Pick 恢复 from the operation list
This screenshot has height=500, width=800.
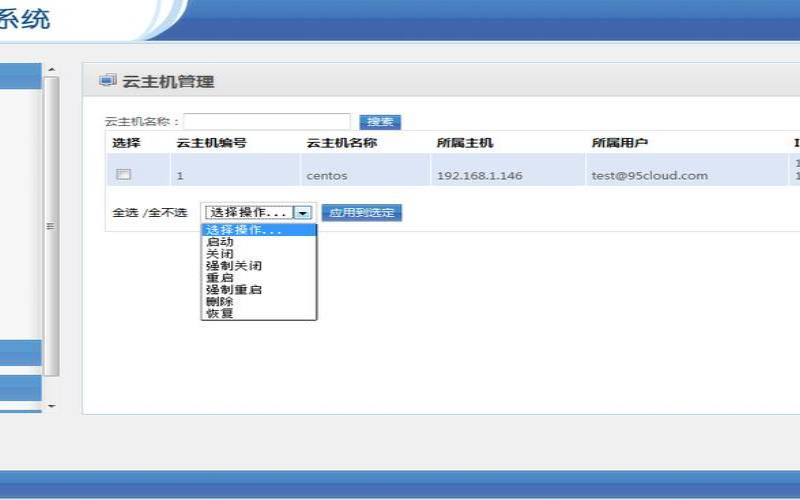(219, 314)
